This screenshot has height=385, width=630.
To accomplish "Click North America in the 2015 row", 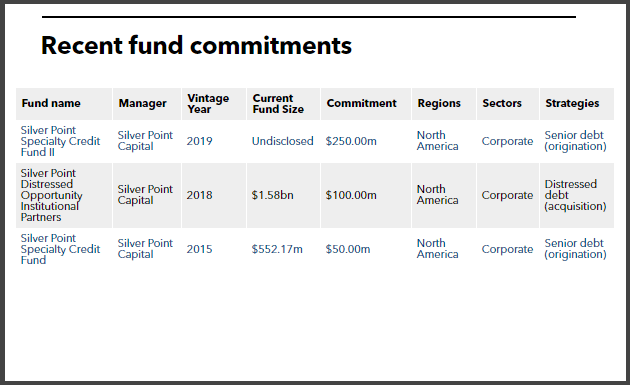I will coord(437,249).
